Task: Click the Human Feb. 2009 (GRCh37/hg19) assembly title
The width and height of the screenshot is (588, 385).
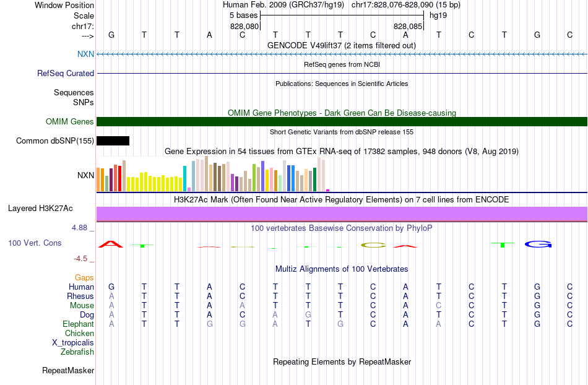Action: tap(283, 5)
